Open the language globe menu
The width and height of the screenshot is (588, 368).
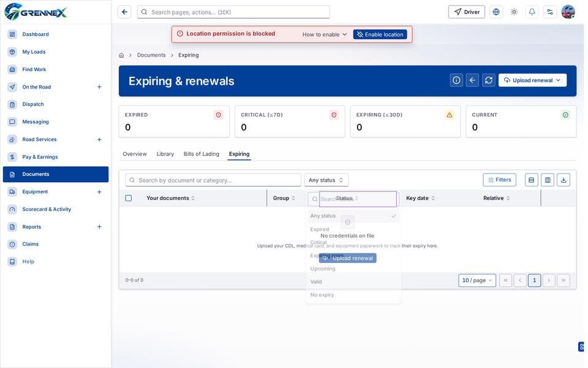tap(496, 12)
